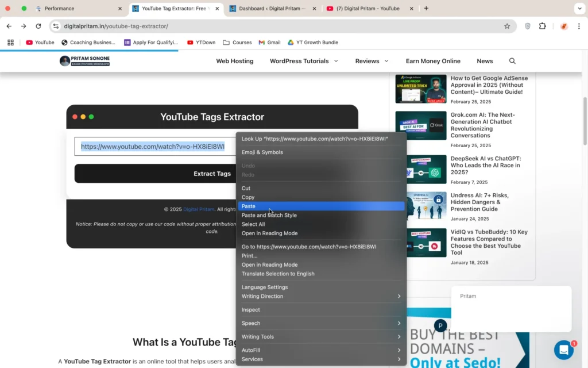
Task: Bookmark this page with the star icon
Action: (507, 26)
